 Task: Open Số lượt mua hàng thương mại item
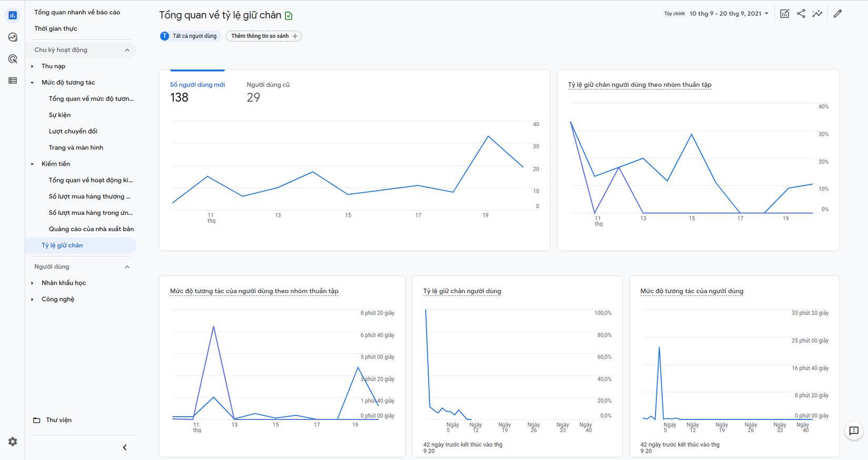pyautogui.click(x=89, y=196)
